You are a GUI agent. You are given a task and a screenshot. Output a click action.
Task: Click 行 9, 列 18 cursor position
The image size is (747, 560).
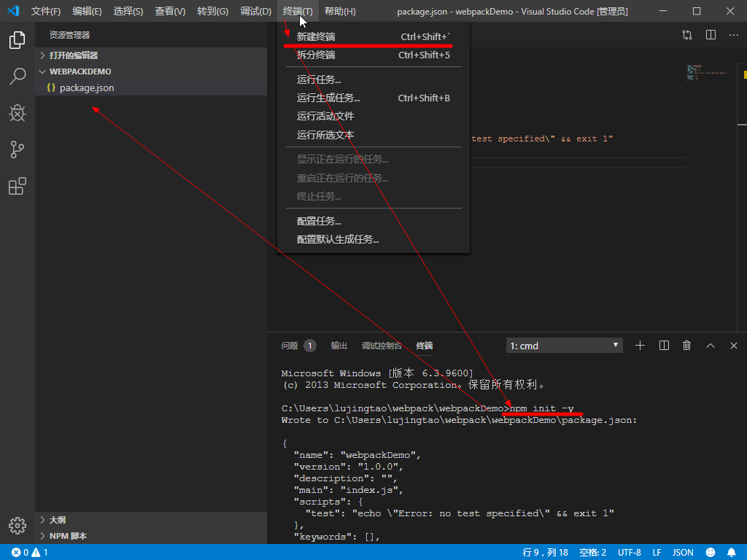click(545, 553)
